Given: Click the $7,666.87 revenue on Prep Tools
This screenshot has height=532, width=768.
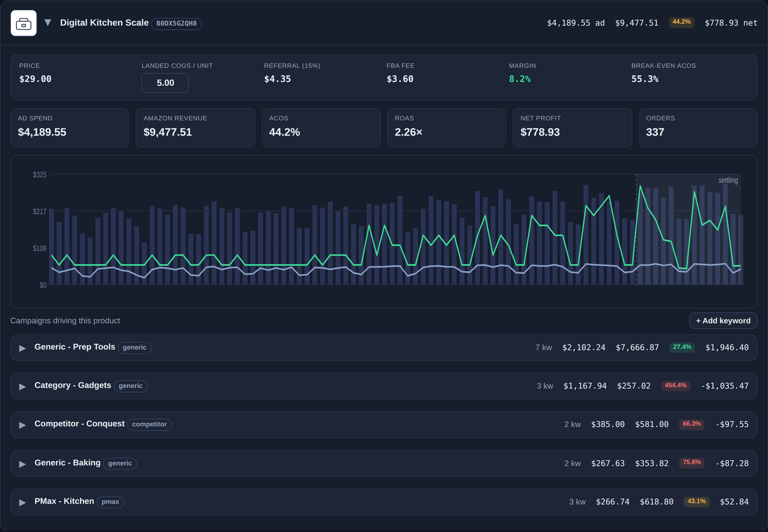Looking at the screenshot, I should point(637,348).
